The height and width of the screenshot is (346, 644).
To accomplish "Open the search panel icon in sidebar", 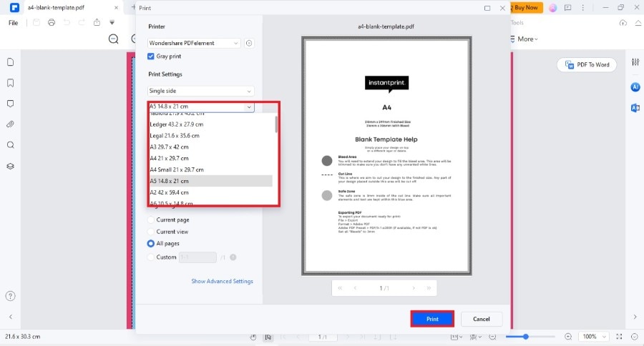I will pos(11,145).
